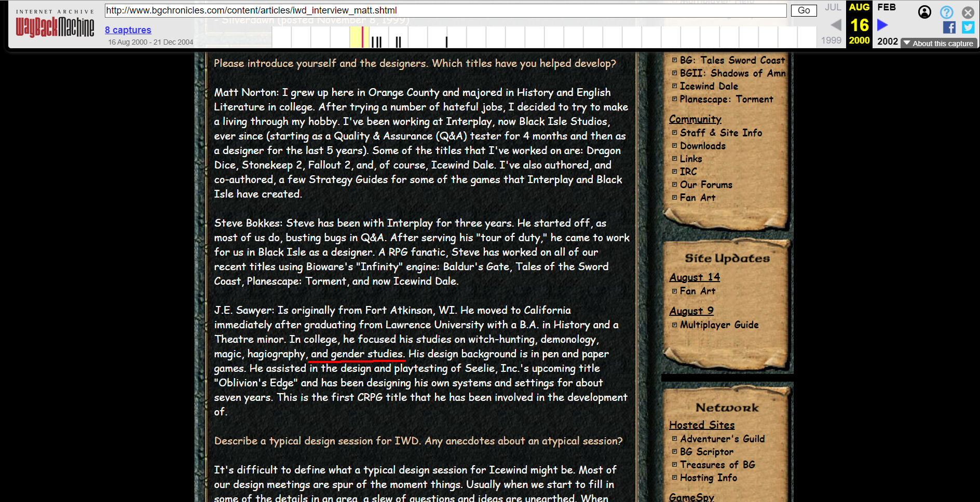The height and width of the screenshot is (502, 980).
Task: Go to the Downloads page
Action: [x=703, y=146]
